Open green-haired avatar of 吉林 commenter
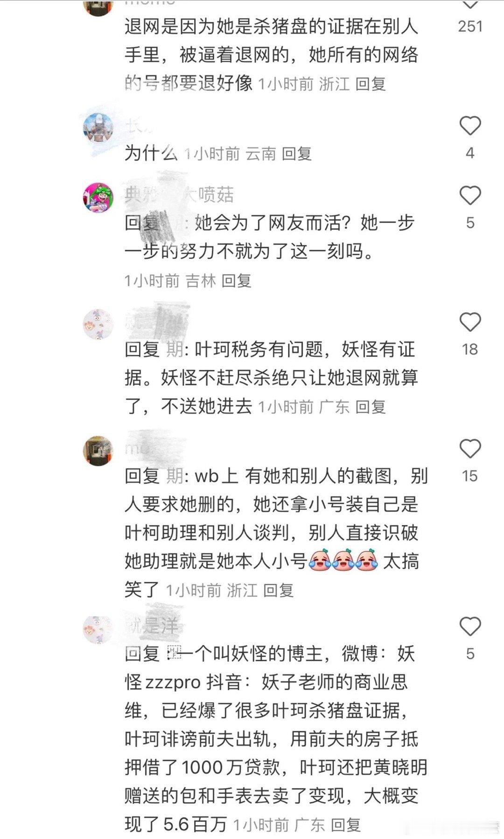Viewport: 504px width, 839px height. 98,197
